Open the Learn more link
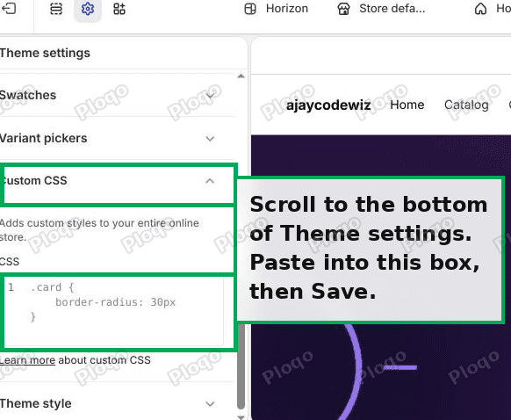 [x=27, y=360]
